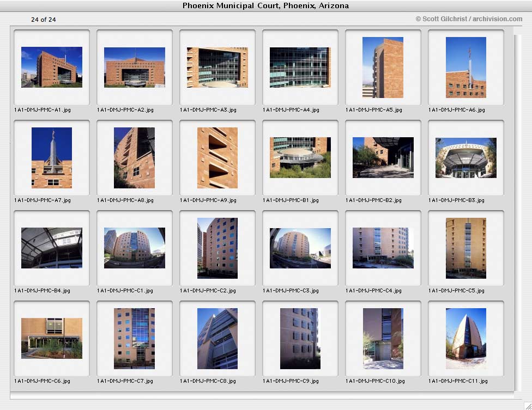532x410 pixels.
Task: Open thumbnail 1A1-DMJ-PMC-A1.jpg
Action: (x=52, y=67)
